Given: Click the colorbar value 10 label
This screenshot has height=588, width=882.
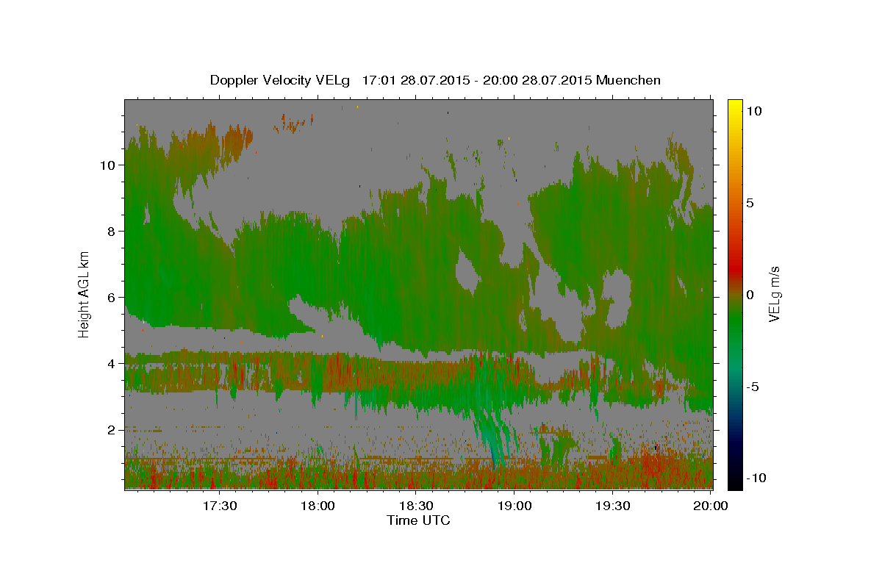Looking at the screenshot, I should point(753,110).
